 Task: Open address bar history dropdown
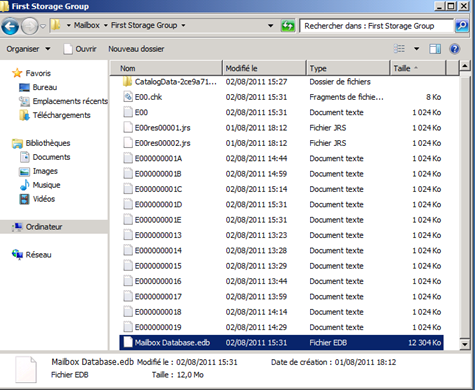tap(271, 25)
